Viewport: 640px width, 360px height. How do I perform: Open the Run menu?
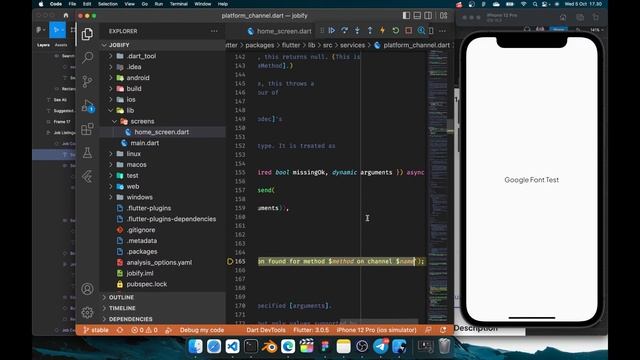coord(159,4)
